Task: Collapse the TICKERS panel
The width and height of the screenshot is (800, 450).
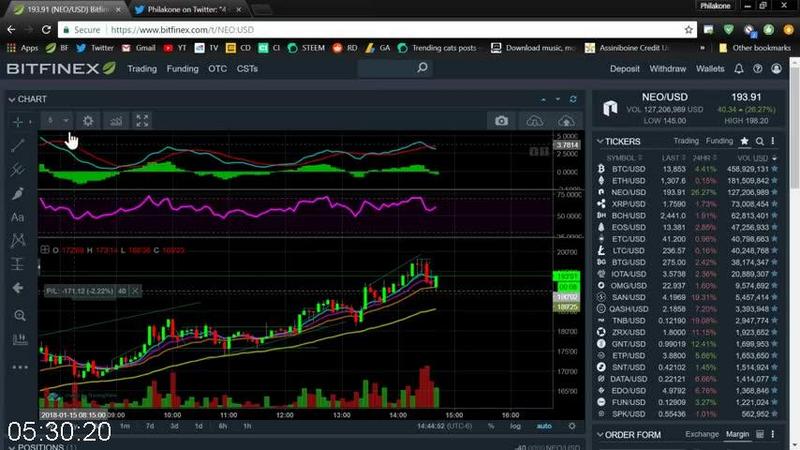Action: 600,141
